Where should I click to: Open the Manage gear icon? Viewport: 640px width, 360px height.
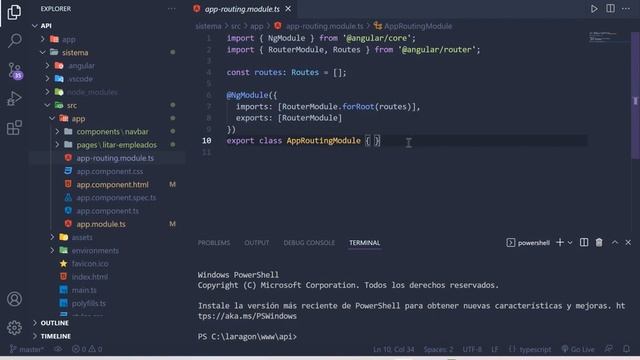tap(14, 327)
